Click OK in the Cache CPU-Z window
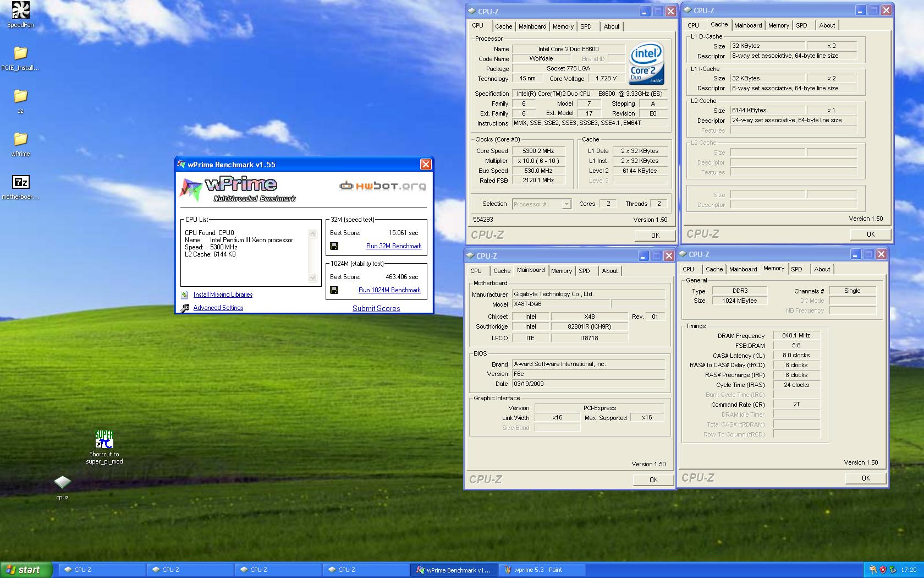 point(871,234)
